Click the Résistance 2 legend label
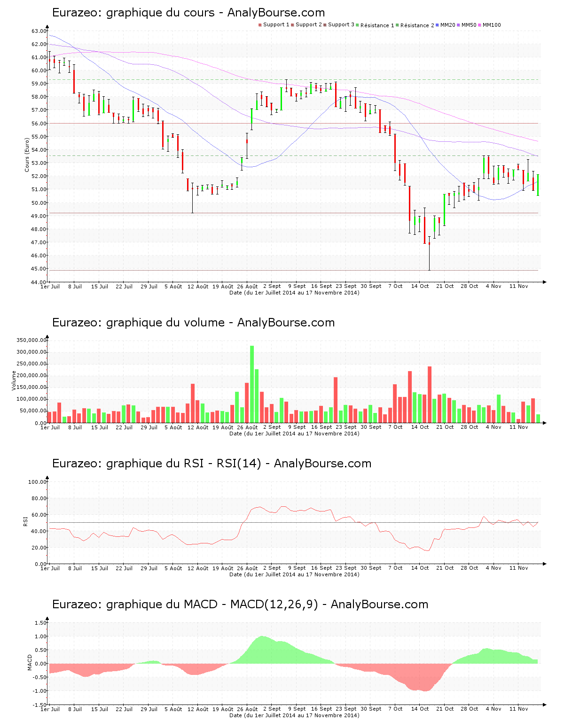Viewport: 564px width, 728px height. point(417,25)
